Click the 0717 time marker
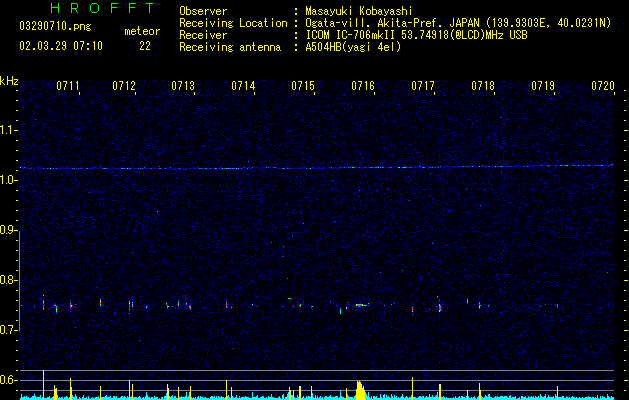 click(423, 86)
